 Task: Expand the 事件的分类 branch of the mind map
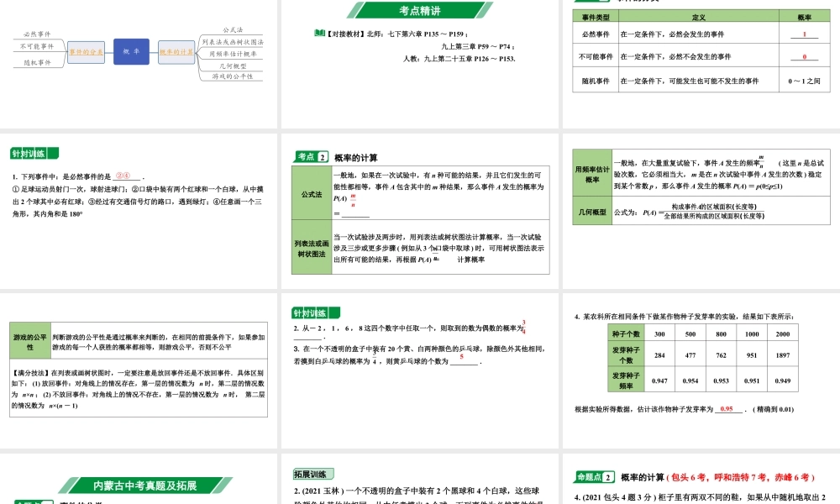[87, 51]
